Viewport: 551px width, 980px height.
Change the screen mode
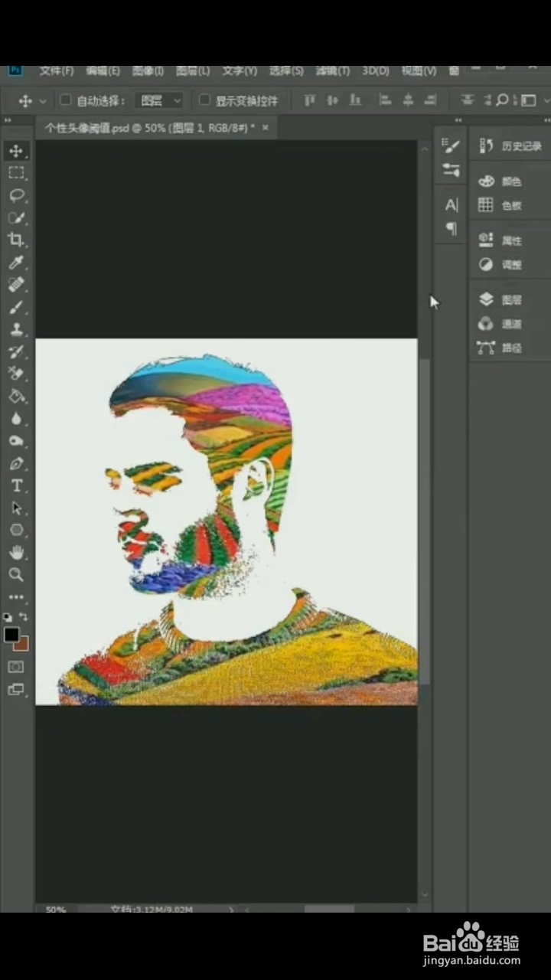point(16,689)
